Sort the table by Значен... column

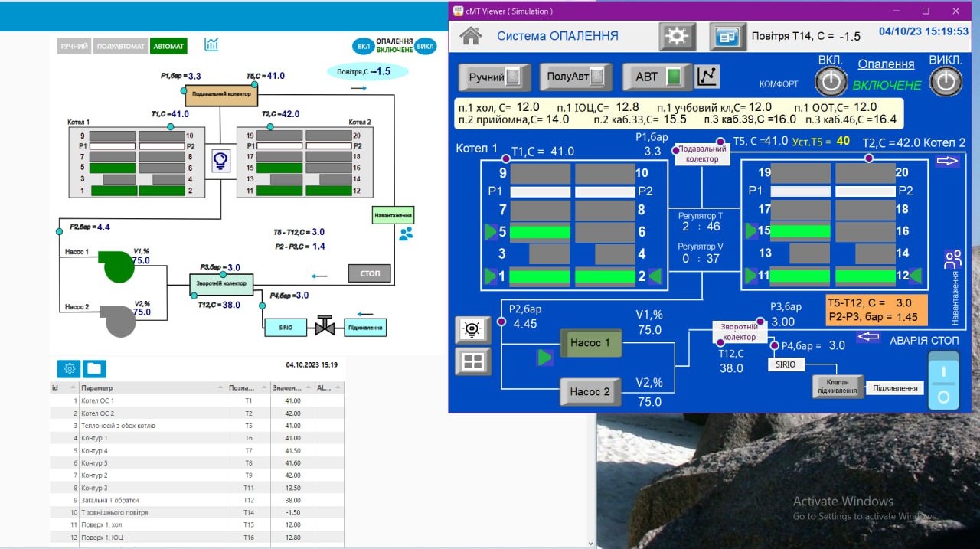pyautogui.click(x=292, y=388)
